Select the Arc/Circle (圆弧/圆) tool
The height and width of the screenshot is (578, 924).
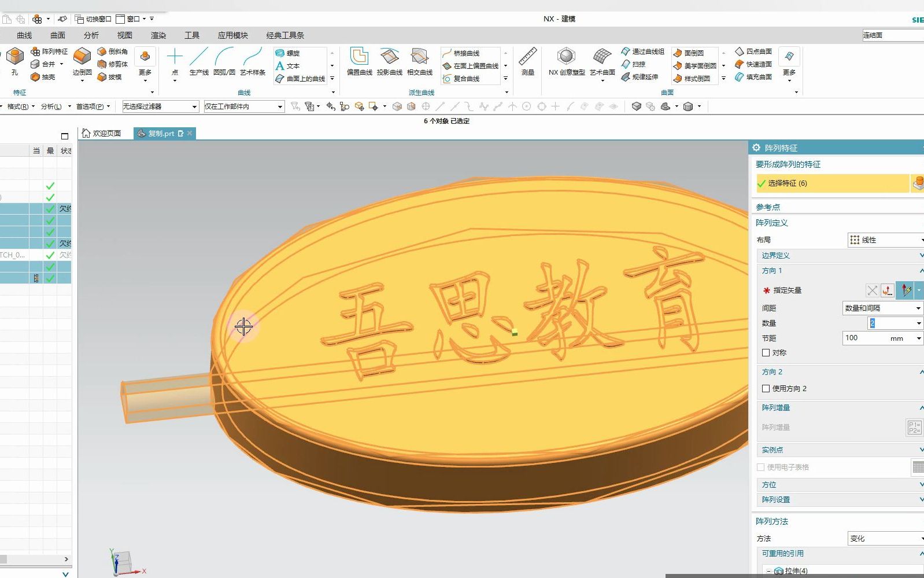click(x=224, y=61)
